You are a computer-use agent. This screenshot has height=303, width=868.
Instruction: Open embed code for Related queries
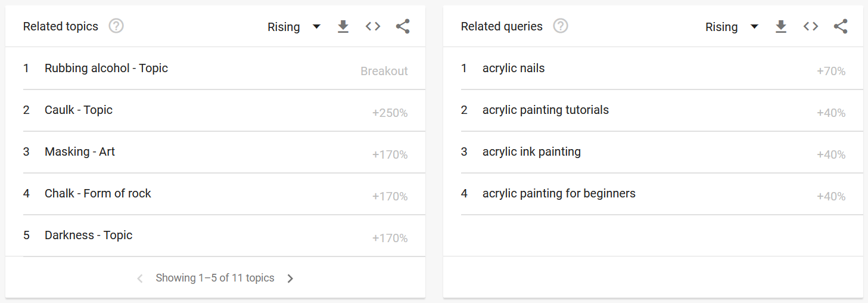coord(811,26)
